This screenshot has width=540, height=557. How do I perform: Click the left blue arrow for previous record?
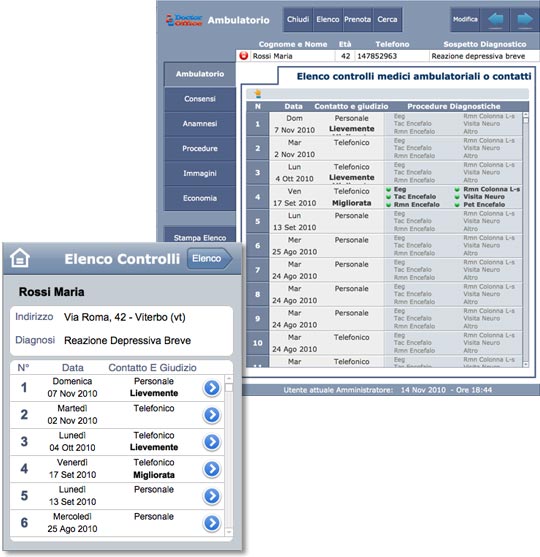495,20
